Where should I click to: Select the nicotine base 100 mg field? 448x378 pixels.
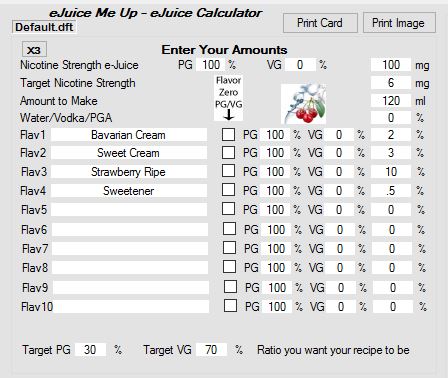(x=391, y=64)
